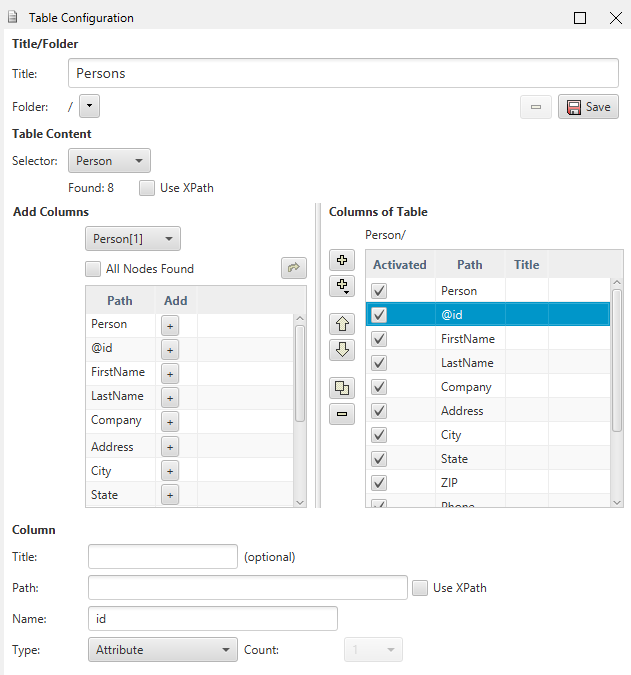The height and width of the screenshot is (675, 631).
Task: Move selected column up with arrow icon
Action: (x=342, y=324)
